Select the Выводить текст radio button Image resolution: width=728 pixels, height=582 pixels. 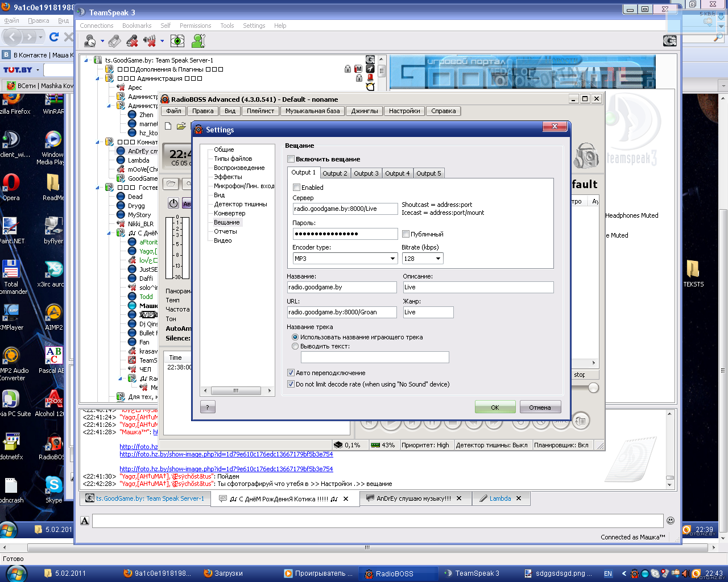[x=295, y=346]
